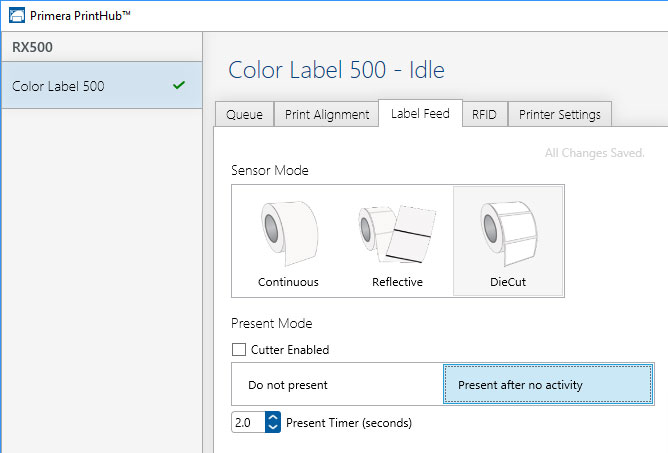
Task: Open the Label Feed tab
Action: [x=420, y=113]
